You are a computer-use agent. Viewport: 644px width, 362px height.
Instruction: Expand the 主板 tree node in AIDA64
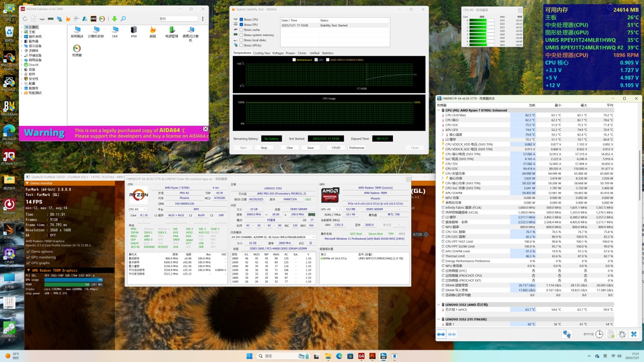[x=22, y=32]
